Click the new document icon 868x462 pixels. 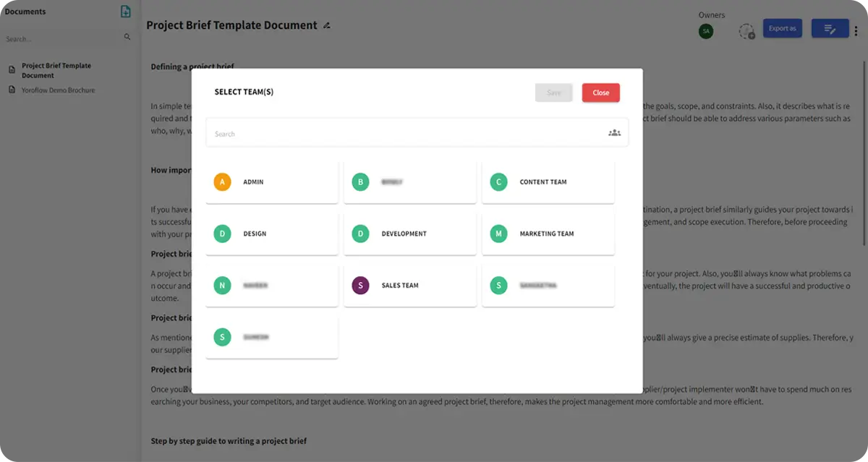click(x=126, y=12)
